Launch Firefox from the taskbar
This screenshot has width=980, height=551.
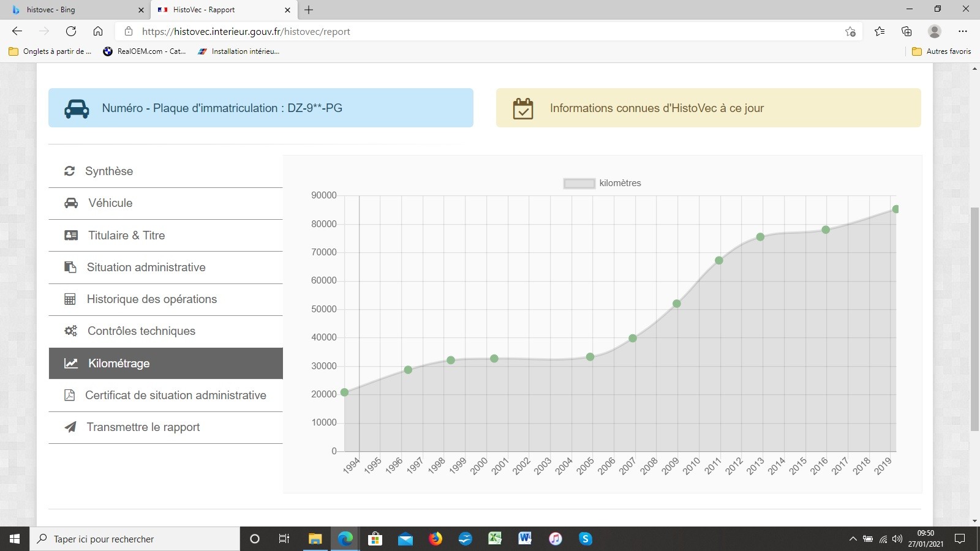click(435, 539)
